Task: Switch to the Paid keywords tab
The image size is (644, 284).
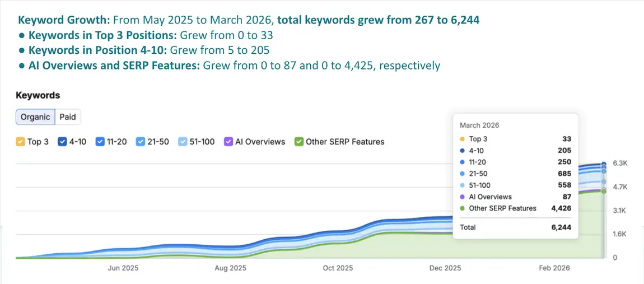Action: point(68,117)
